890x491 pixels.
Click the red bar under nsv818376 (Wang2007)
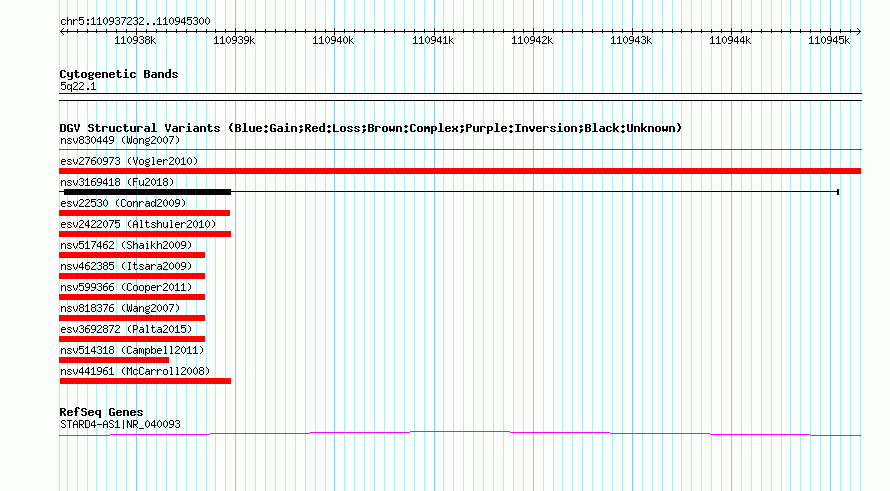click(132, 318)
